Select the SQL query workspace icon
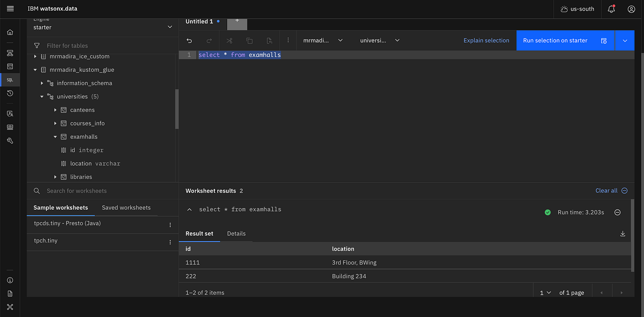Image resolution: width=644 pixels, height=317 pixels. coord(10,80)
